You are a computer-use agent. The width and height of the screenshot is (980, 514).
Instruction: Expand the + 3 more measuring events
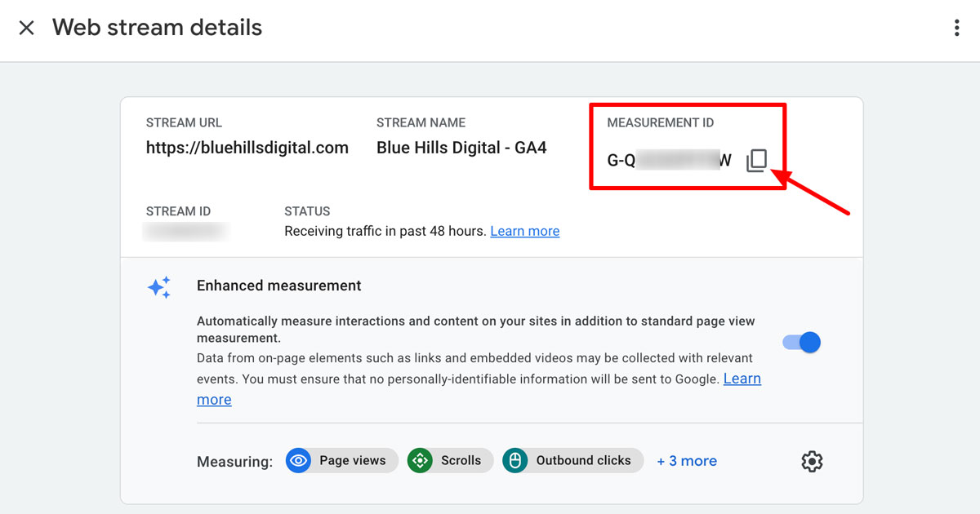687,461
